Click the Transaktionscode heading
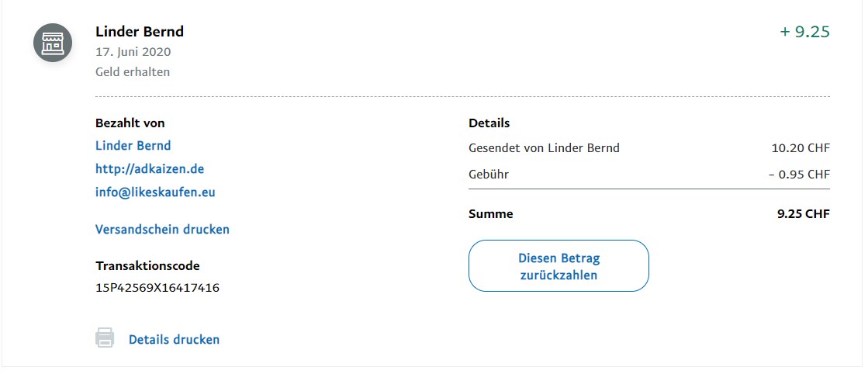Screen dimensions: 868x374 pyautogui.click(x=147, y=265)
